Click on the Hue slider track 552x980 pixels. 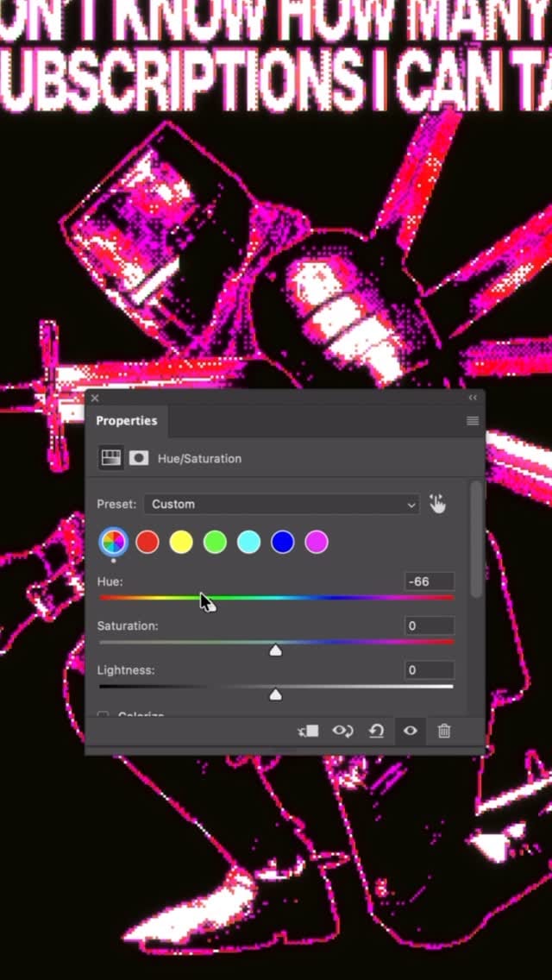click(x=276, y=598)
